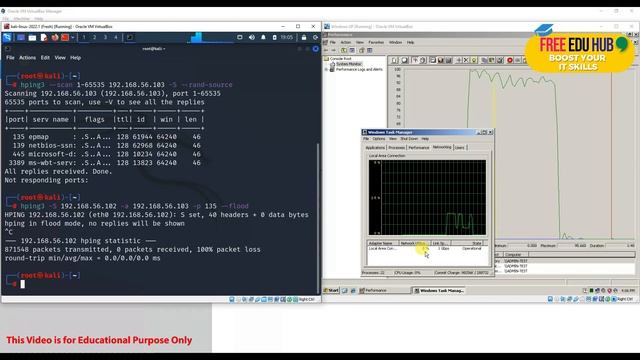Click Performance taskbar button in Windows XP
640x360 pixels.
pos(384,291)
